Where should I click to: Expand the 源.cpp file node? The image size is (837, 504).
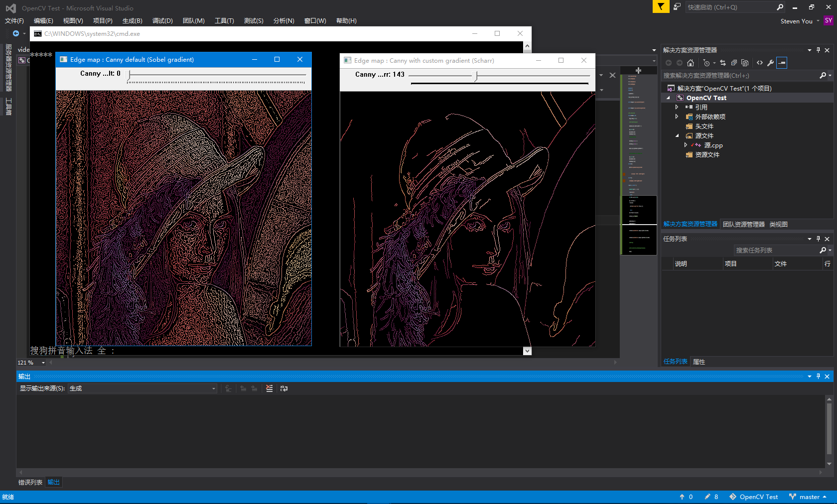click(686, 145)
